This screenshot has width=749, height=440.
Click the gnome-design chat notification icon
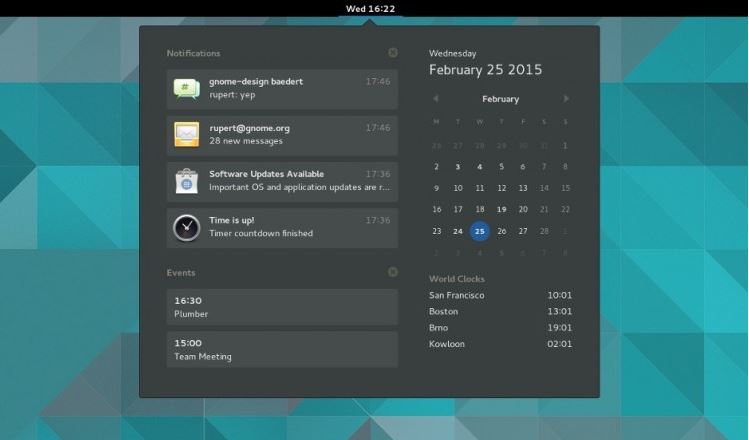pos(187,88)
